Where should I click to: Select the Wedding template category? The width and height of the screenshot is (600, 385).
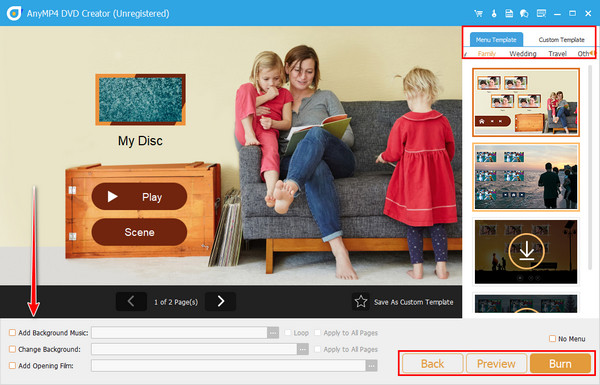click(523, 54)
